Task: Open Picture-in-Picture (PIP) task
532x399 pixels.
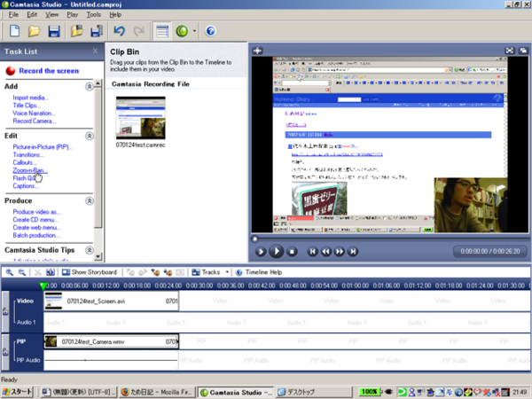Action: pyautogui.click(x=43, y=147)
